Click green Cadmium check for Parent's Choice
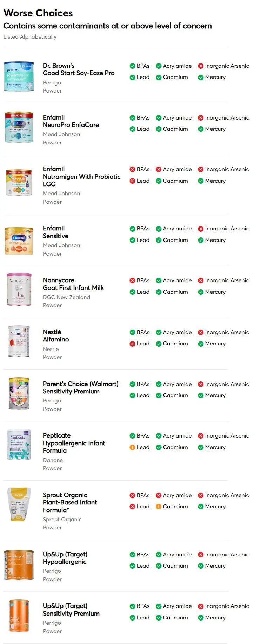 point(159,395)
